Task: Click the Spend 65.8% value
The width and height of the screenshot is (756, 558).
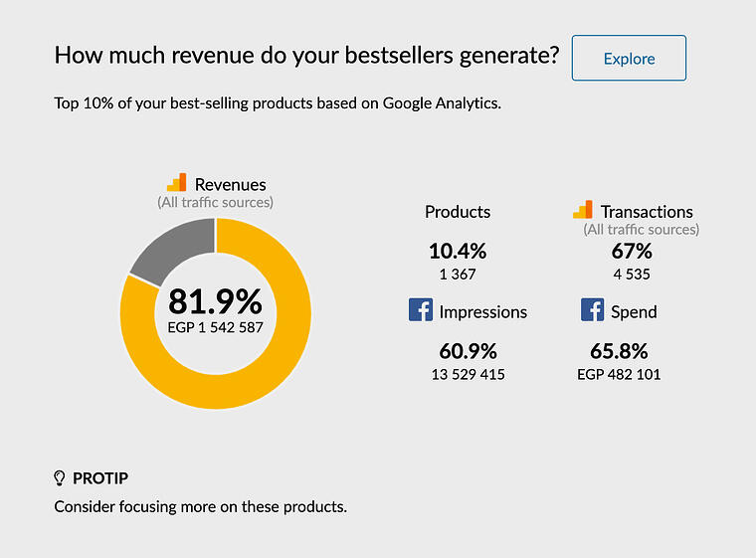Action: coord(619,351)
